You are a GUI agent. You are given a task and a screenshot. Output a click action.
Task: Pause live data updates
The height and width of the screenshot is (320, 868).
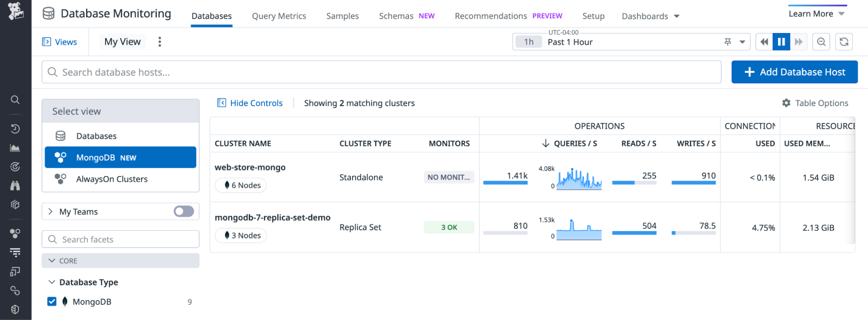pos(781,42)
